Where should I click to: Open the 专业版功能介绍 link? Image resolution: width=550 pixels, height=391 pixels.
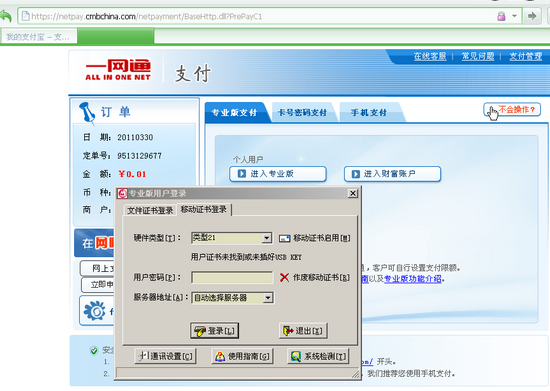pyautogui.click(x=412, y=279)
